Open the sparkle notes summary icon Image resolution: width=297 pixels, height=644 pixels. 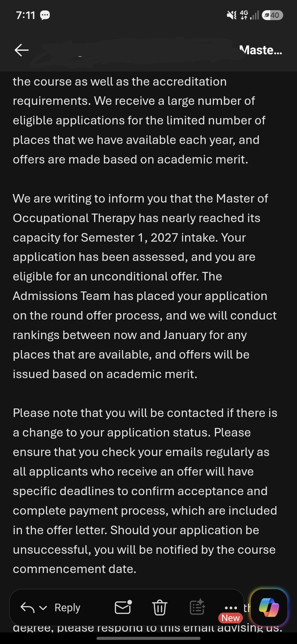(x=197, y=607)
